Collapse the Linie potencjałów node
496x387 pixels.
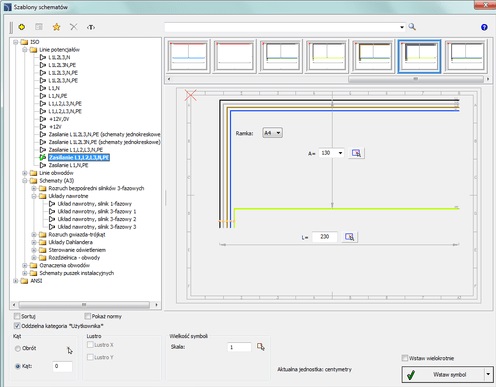[x=25, y=50]
